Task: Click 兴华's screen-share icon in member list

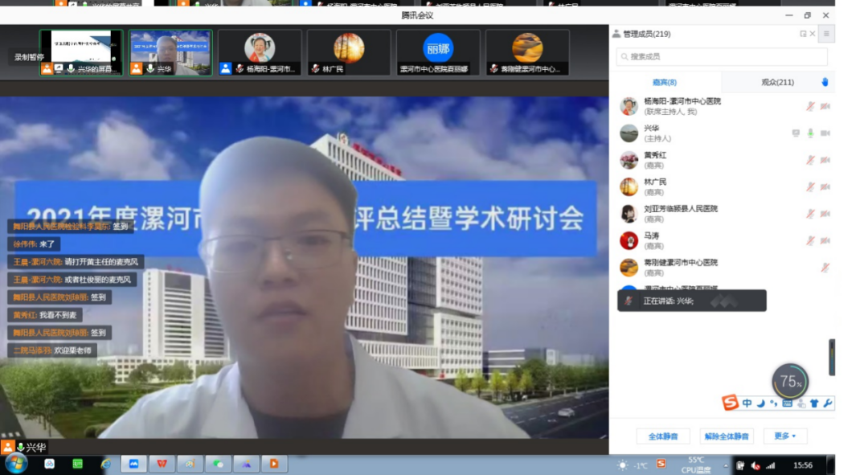Action: (796, 133)
